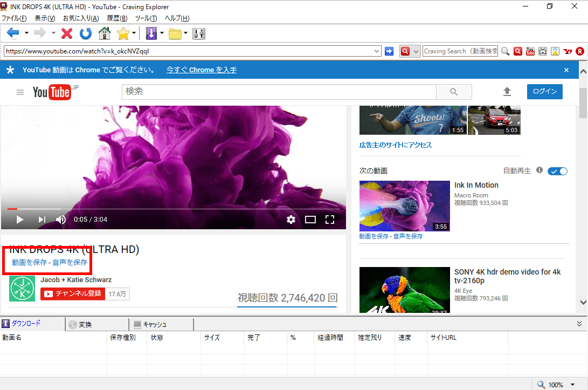Open the ヘルプ(H) menu
The image size is (588, 390).
[x=177, y=18]
